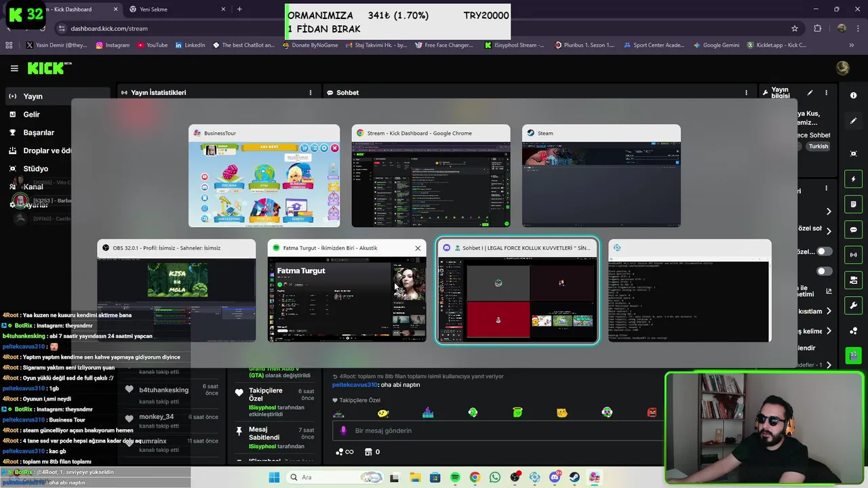Switch to the Sohbet Discord window thumbnail
Viewport: 868px width, 488px height.
point(517,291)
